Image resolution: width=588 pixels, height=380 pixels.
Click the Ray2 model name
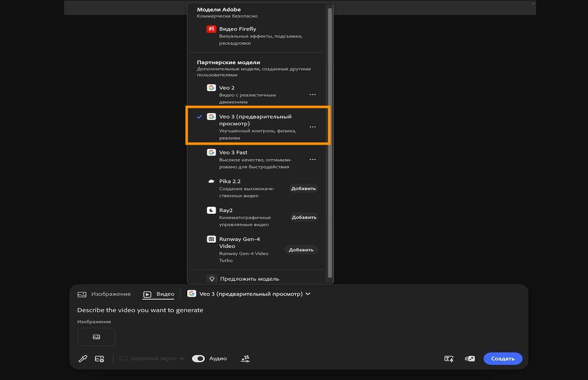tap(226, 210)
